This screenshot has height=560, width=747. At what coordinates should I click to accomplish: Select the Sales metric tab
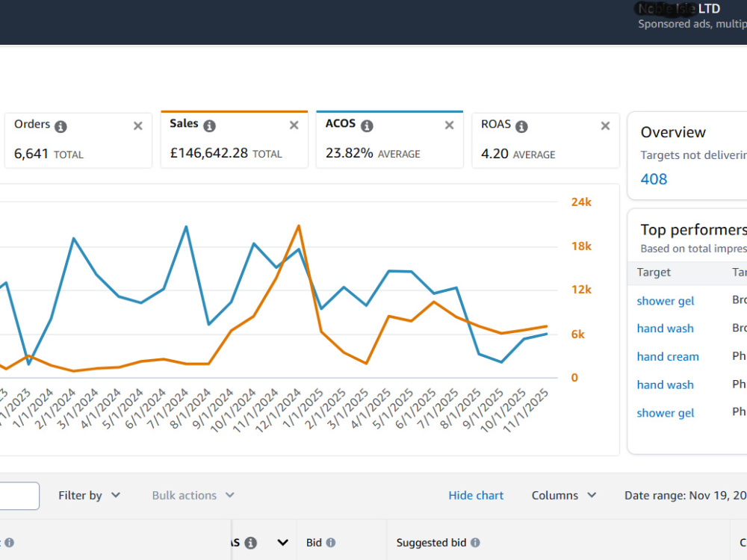tap(235, 140)
